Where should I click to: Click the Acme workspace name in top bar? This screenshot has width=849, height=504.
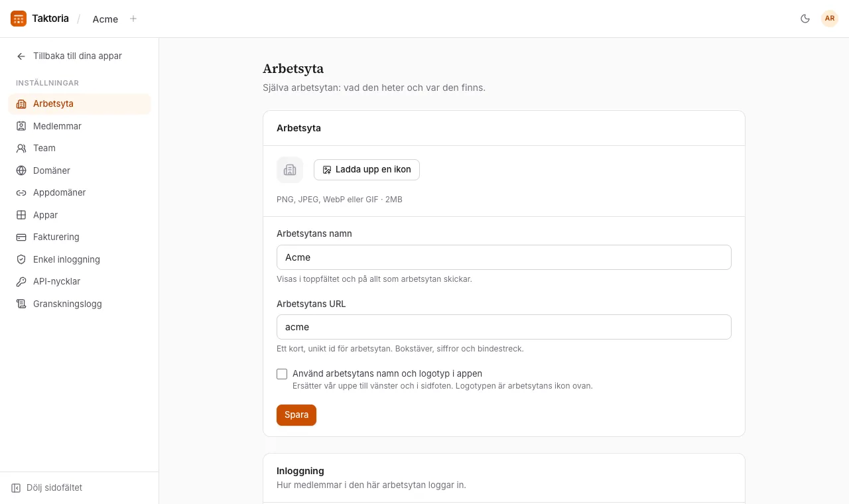click(105, 19)
